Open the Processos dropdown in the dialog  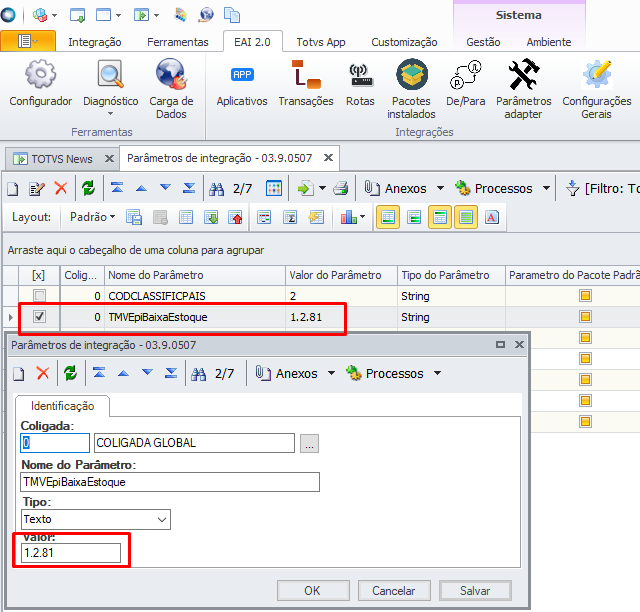tap(437, 373)
